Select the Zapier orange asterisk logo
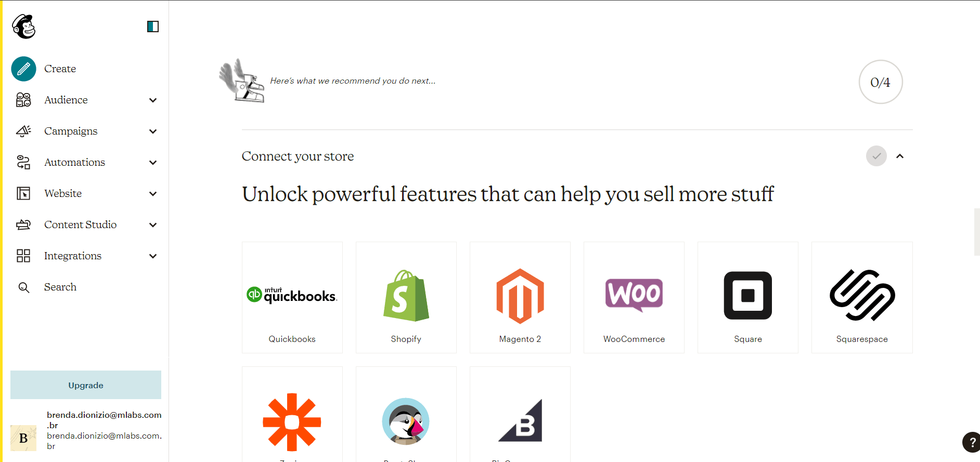 (292, 422)
